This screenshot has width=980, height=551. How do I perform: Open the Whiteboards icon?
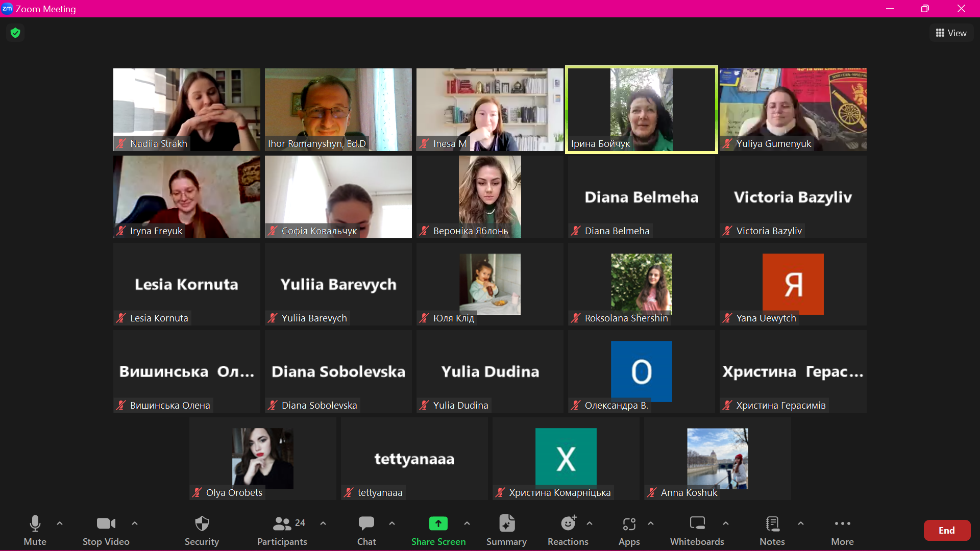click(697, 524)
